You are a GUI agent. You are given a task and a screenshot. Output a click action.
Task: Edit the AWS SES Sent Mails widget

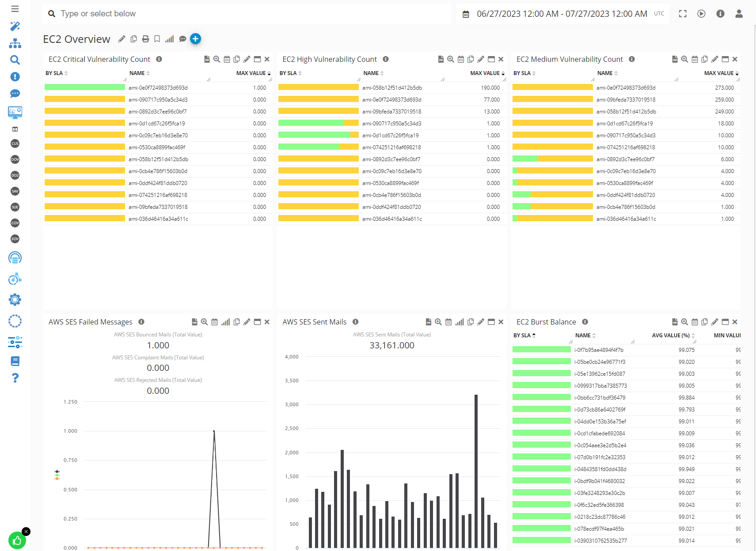[481, 322]
